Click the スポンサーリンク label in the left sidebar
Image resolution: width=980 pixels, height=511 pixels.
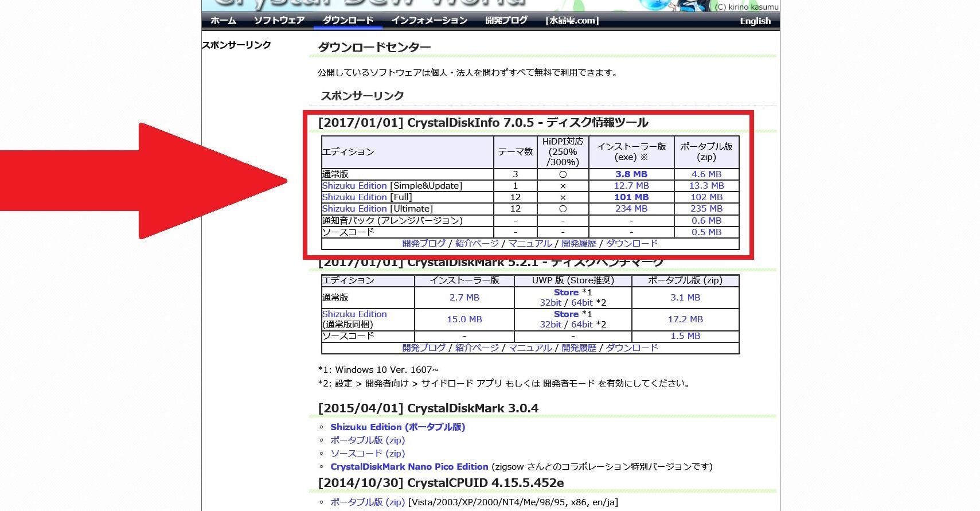click(x=236, y=45)
